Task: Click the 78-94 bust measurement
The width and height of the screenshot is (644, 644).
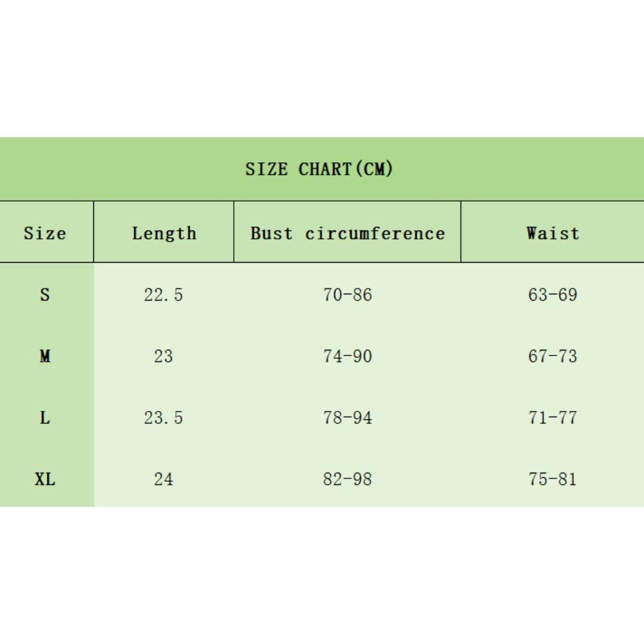Action: [348, 418]
